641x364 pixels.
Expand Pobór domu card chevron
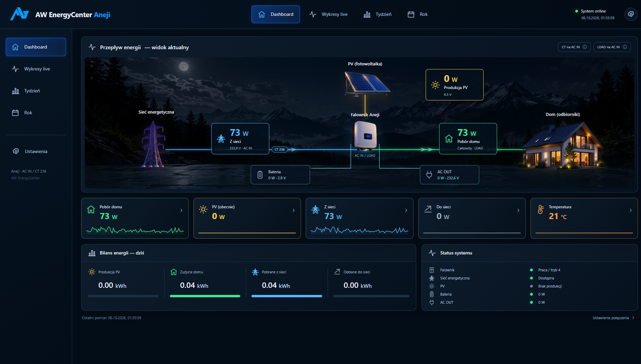click(x=181, y=210)
